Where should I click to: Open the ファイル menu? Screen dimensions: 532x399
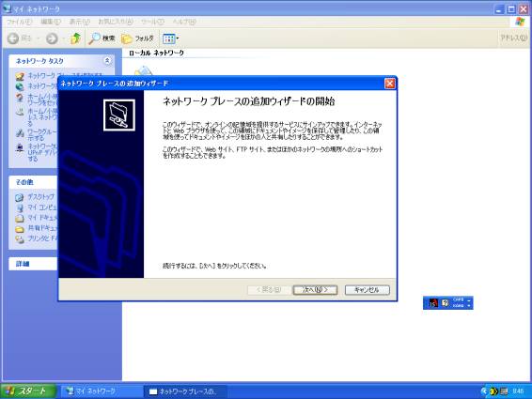pos(19,22)
